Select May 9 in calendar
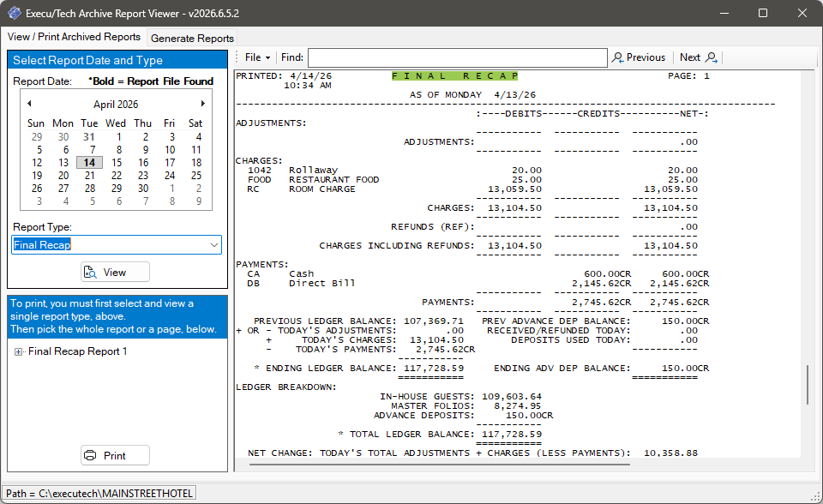The height and width of the screenshot is (504, 823). [x=198, y=201]
